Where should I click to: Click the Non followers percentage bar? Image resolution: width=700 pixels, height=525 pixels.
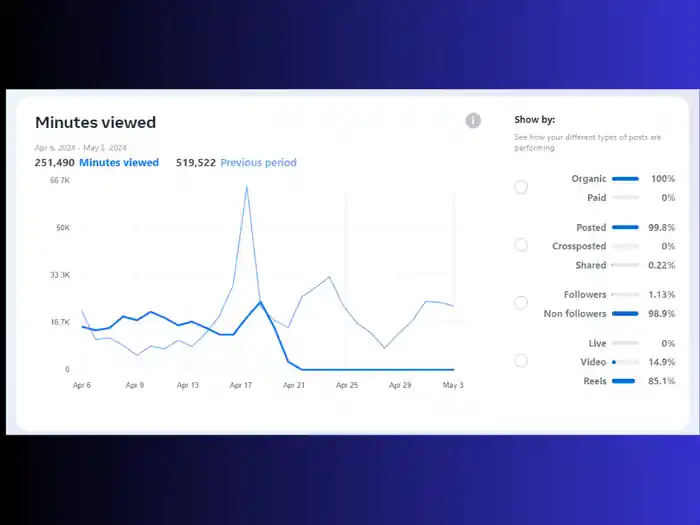625,314
